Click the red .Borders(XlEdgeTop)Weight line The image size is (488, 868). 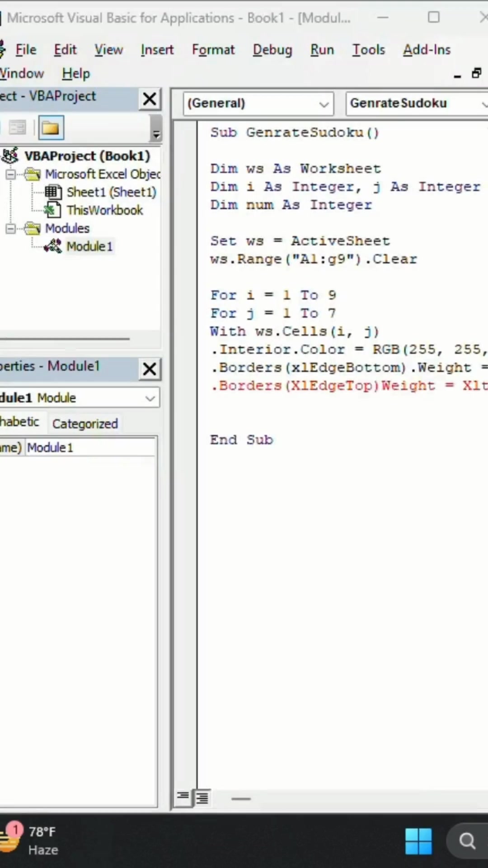click(x=349, y=386)
